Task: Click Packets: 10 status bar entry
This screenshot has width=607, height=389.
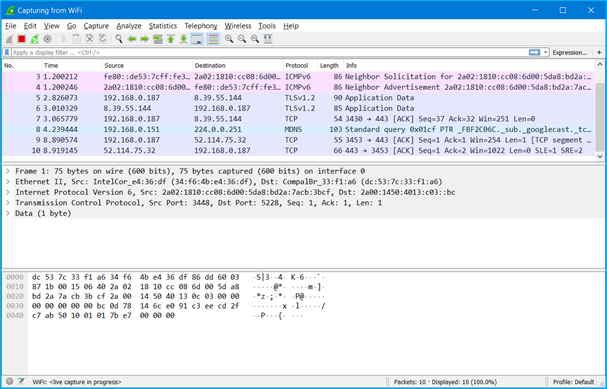Action: click(445, 382)
